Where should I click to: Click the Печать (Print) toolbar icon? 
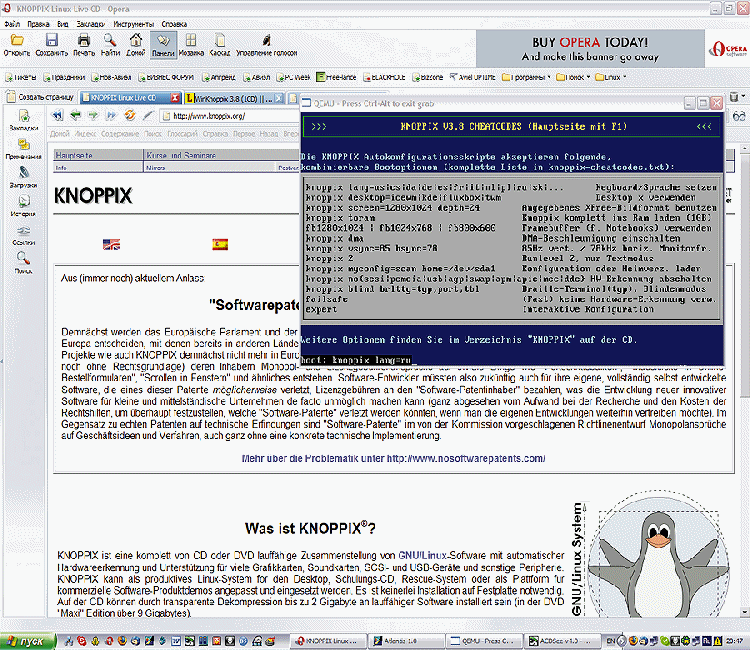click(84, 41)
